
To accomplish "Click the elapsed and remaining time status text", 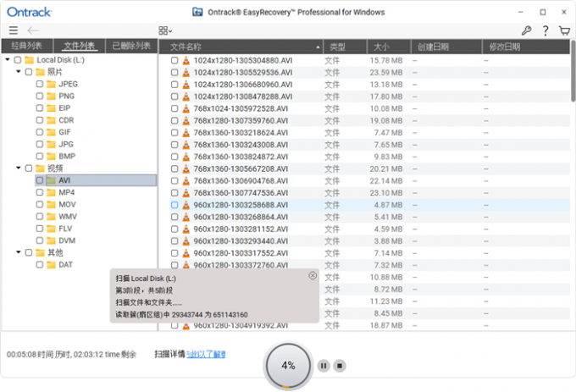I will [x=71, y=354].
